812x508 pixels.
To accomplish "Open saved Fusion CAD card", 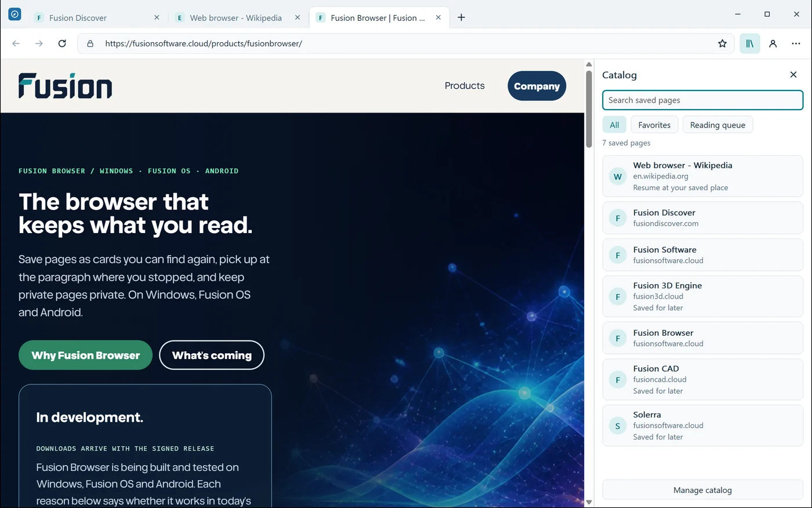I will 702,380.
